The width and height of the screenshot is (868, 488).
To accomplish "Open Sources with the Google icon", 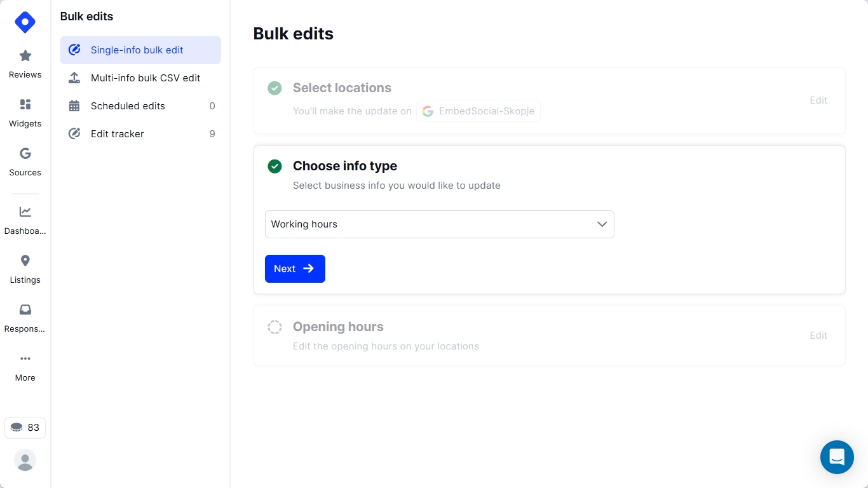I will [25, 154].
